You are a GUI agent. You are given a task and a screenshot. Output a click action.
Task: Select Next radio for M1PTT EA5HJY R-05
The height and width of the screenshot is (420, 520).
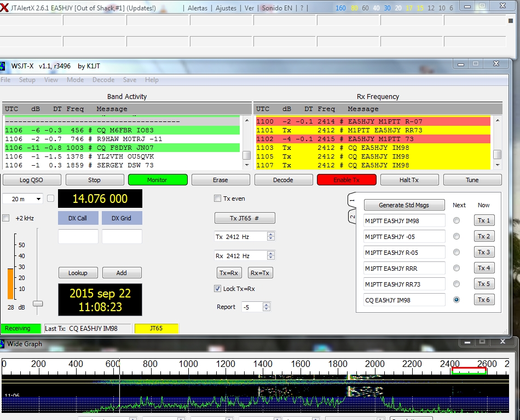click(x=457, y=252)
